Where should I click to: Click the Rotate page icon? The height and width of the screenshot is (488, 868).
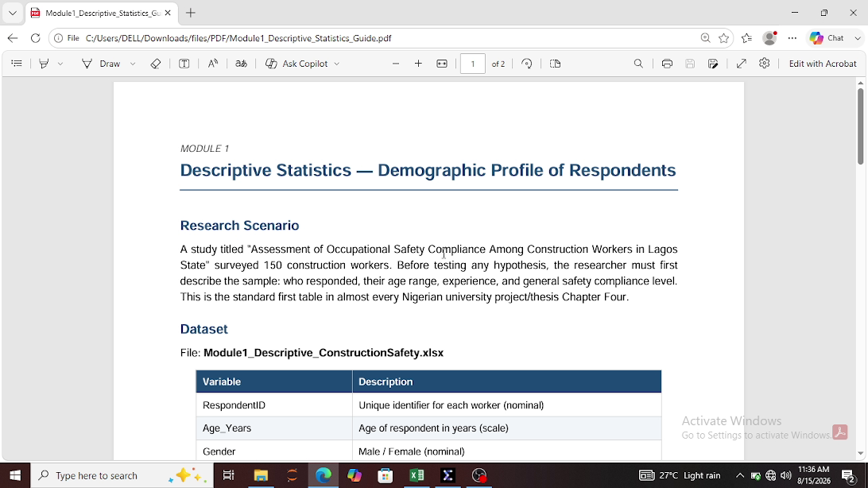526,64
